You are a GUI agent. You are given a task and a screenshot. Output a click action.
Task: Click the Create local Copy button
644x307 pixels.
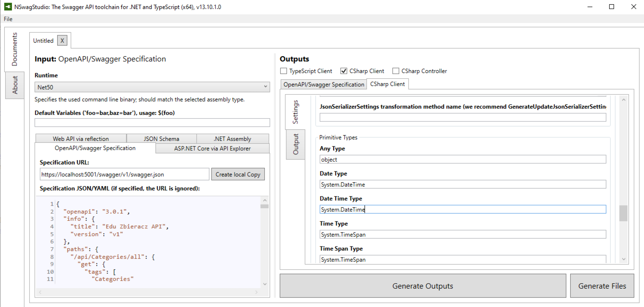[238, 174]
